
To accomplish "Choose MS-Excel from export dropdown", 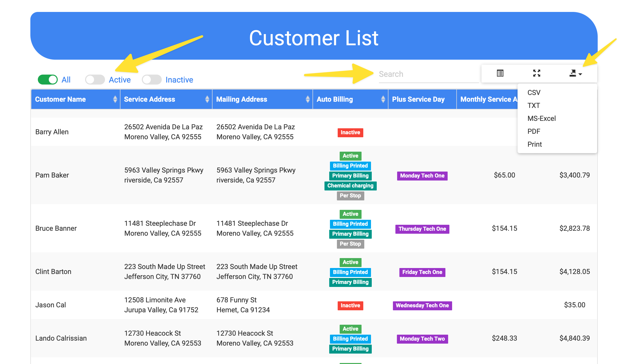I will coord(541,119).
